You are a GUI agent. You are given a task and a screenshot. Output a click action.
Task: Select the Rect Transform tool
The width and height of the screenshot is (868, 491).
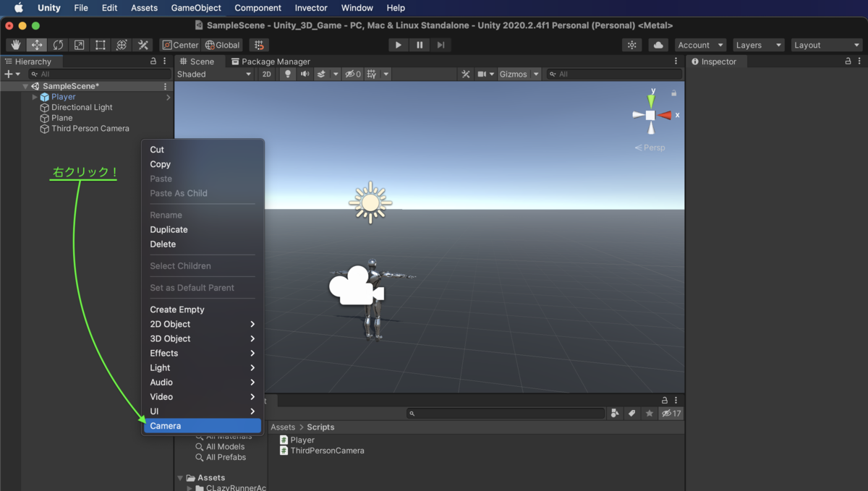[x=100, y=45]
